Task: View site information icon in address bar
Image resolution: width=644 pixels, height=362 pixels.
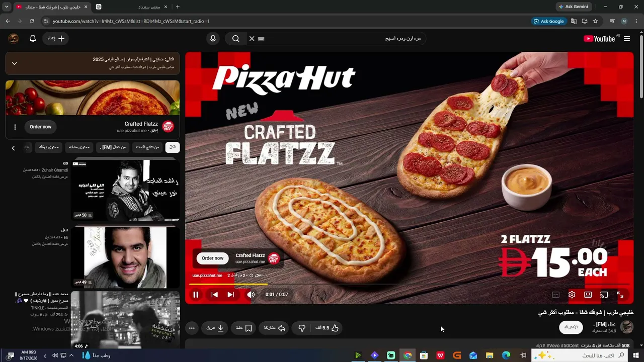Action: pyautogui.click(x=46, y=21)
